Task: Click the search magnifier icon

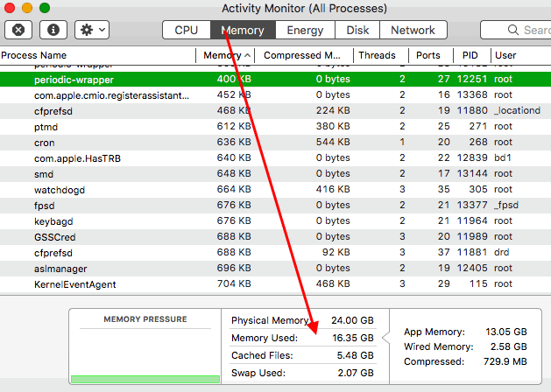Action: point(513,30)
